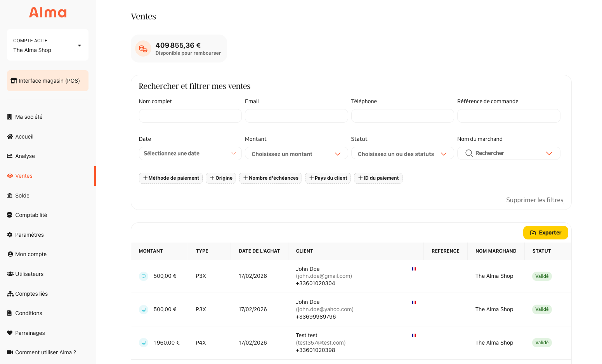Click the French flag in Test test row
This screenshot has height=364, width=602.
(x=414, y=335)
